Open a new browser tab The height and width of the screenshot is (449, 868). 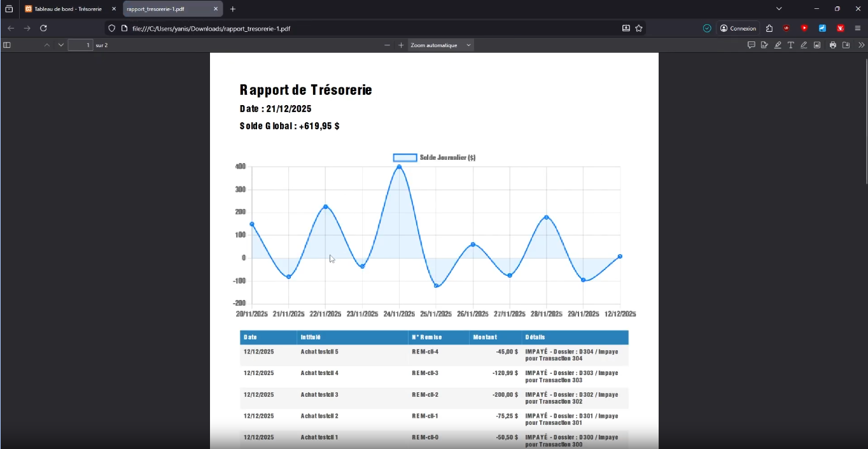pyautogui.click(x=233, y=9)
